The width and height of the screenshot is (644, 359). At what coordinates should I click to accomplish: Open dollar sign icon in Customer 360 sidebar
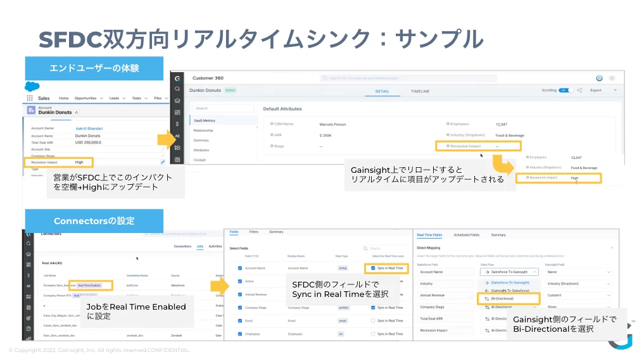click(177, 124)
